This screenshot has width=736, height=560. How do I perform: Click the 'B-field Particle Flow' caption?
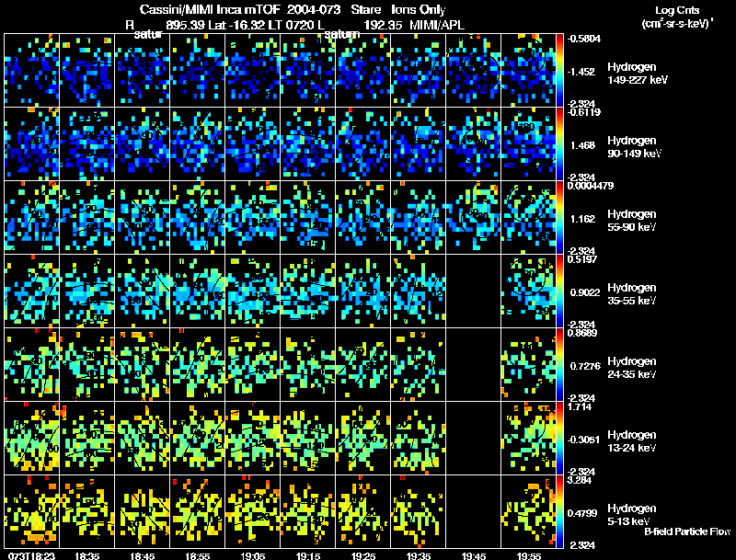pyautogui.click(x=687, y=531)
